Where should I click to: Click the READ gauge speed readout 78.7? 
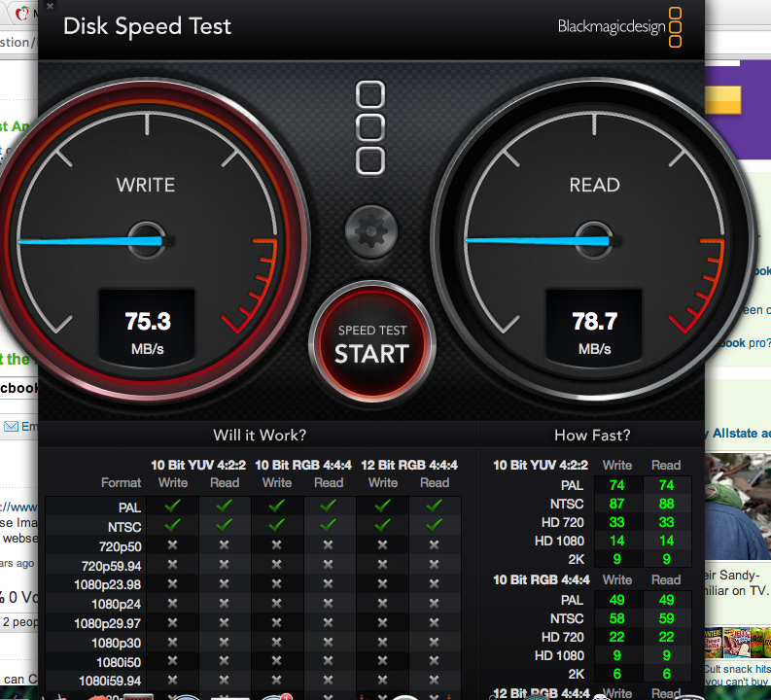(594, 321)
